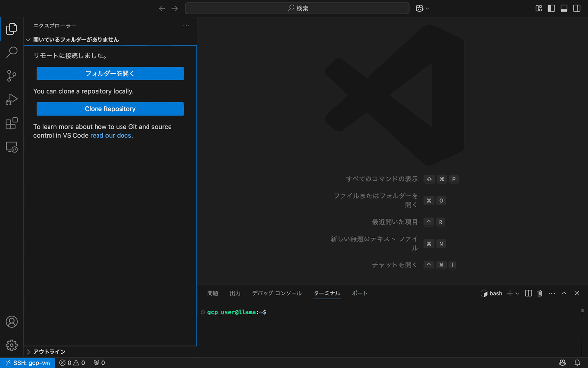Toggle the secondary sidebar

point(577,8)
